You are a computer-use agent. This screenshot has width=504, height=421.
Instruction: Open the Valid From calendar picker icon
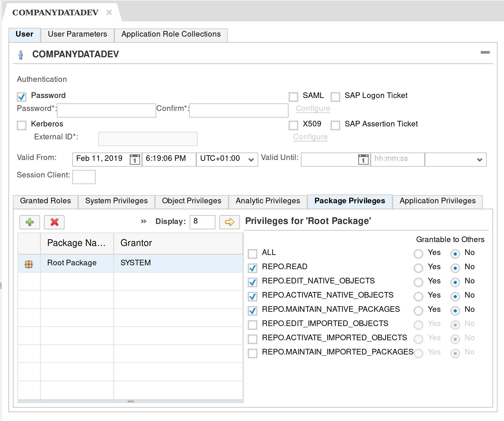135,159
